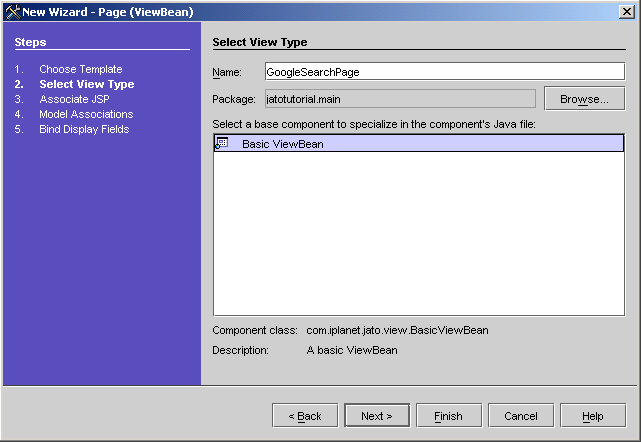Click Finish to complete the wizard

pos(448,416)
